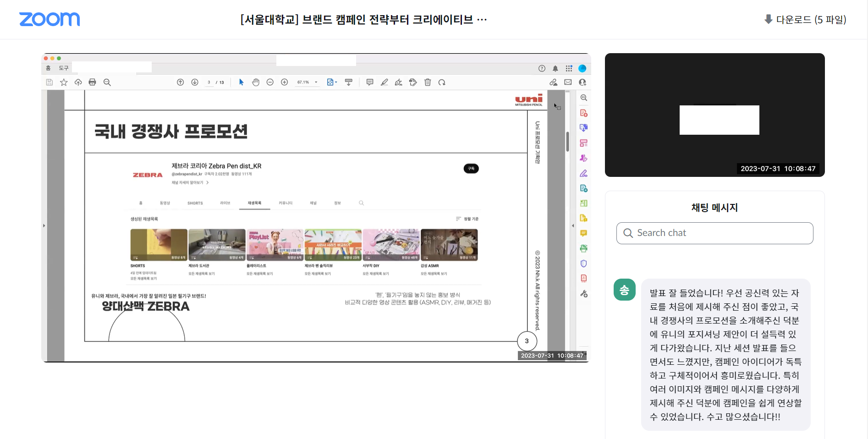Click the black 구독 subscribe button
The height and width of the screenshot is (439, 868).
[x=471, y=169]
